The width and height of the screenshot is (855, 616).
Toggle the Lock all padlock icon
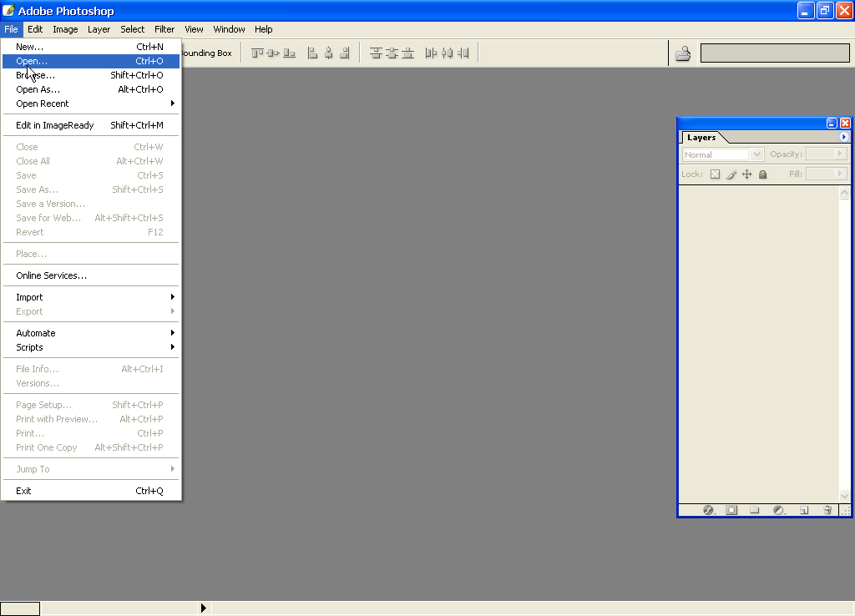(762, 174)
